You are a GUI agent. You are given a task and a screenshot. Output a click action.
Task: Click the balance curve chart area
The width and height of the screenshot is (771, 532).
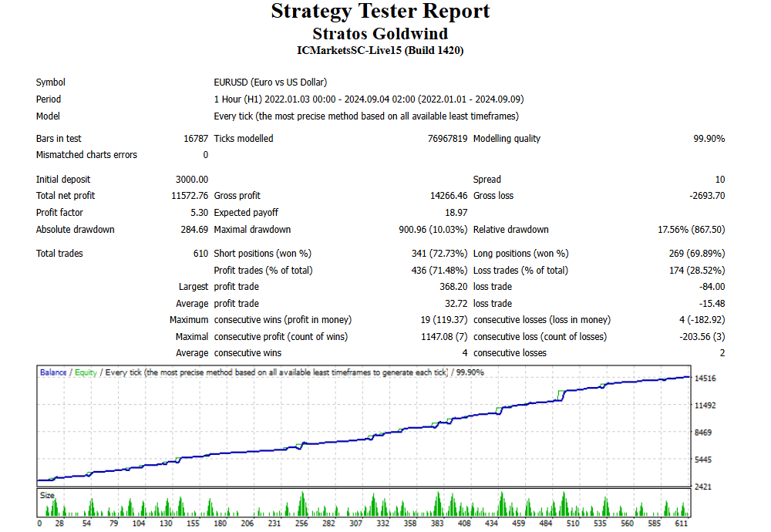click(x=364, y=426)
